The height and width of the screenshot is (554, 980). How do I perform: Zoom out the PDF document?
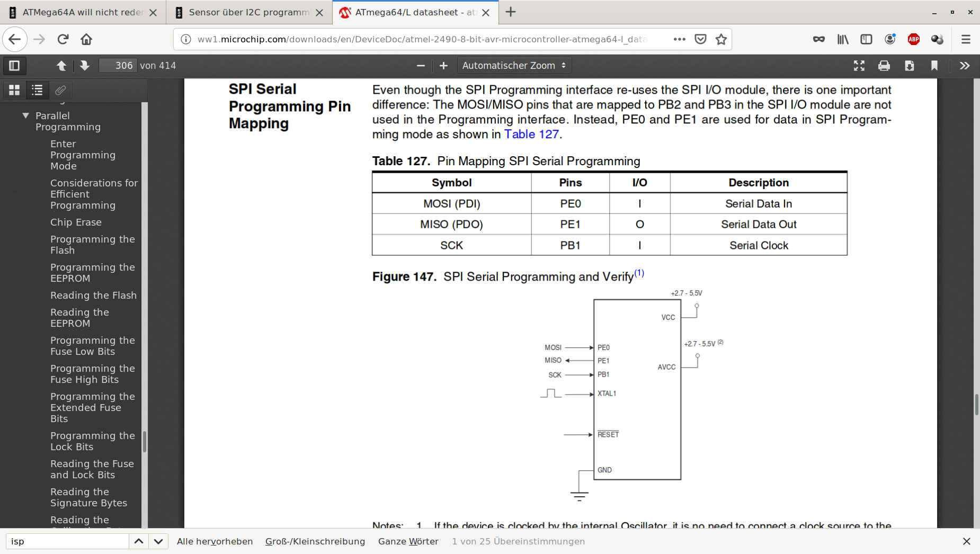[421, 66]
